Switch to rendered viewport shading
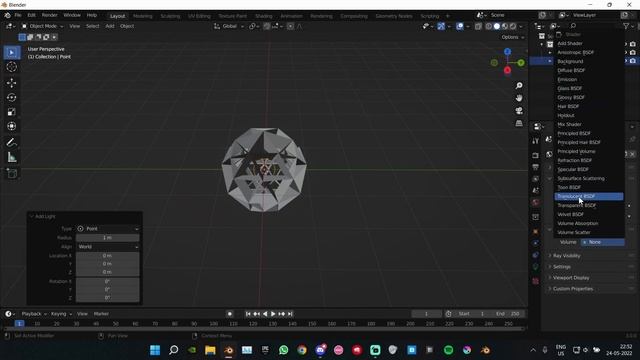Image resolution: width=640 pixels, height=360 pixels. click(x=513, y=26)
